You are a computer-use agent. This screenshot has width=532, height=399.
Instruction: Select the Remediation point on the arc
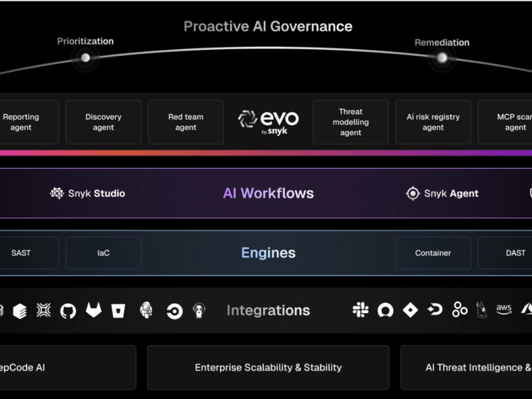(x=442, y=58)
